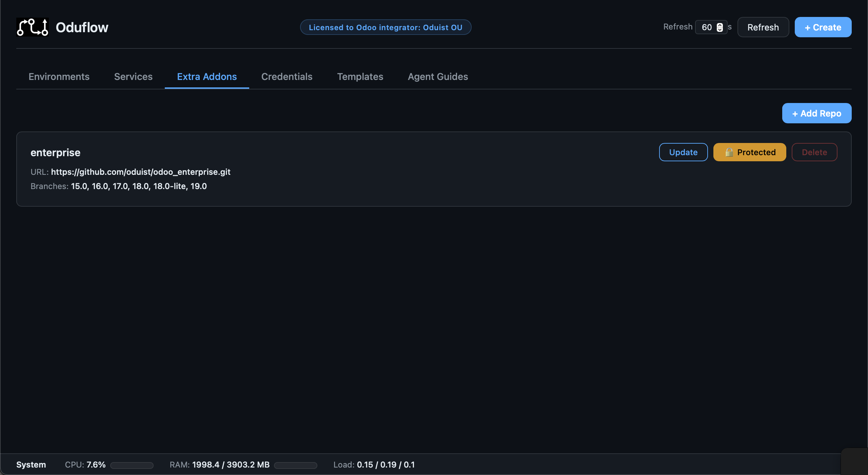
Task: Click the Licensed to Oduist OU badge
Action: 386,27
